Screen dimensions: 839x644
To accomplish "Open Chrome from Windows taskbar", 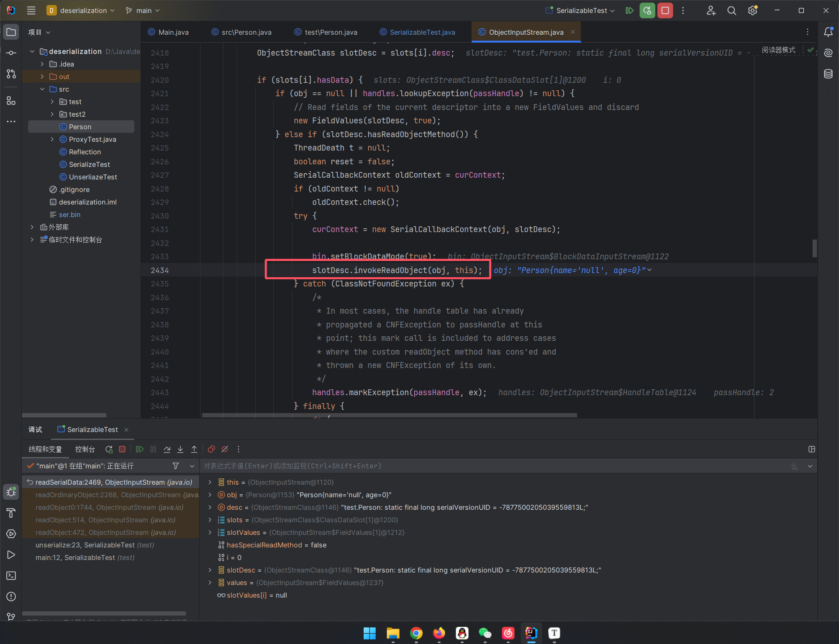I will click(416, 633).
